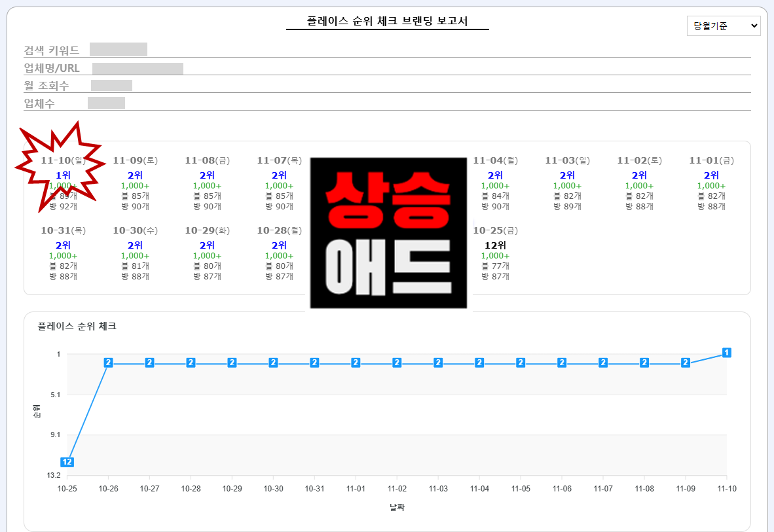Select the 11-09(토) date entry
This screenshot has width=774, height=532.
(136, 160)
